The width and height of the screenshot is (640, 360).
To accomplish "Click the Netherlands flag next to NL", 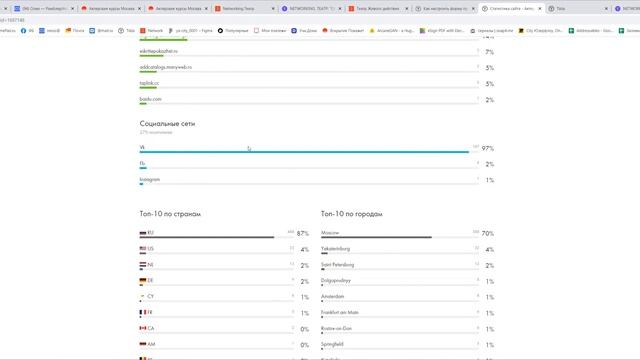I will click(x=142, y=264).
